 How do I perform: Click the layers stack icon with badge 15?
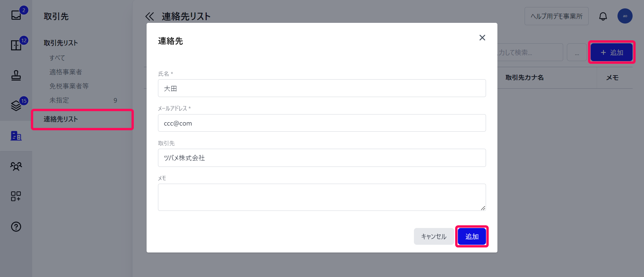tap(16, 105)
